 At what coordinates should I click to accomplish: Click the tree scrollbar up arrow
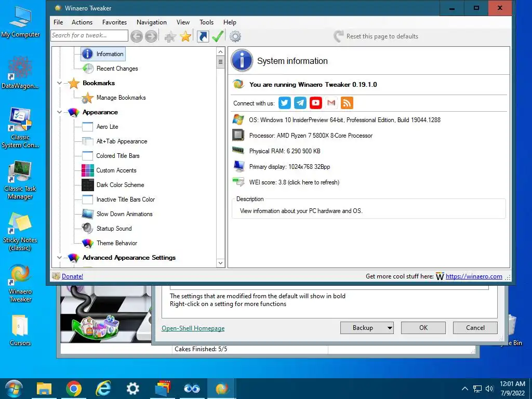click(220, 51)
